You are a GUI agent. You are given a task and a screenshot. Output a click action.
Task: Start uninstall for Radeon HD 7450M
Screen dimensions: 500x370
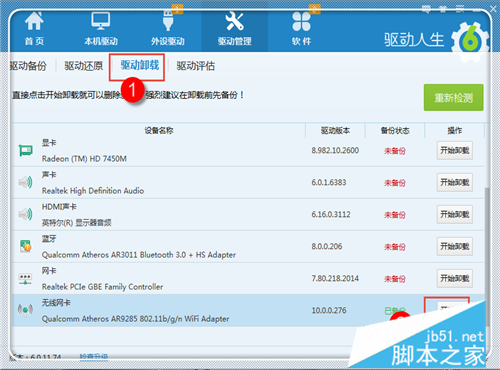point(455,150)
